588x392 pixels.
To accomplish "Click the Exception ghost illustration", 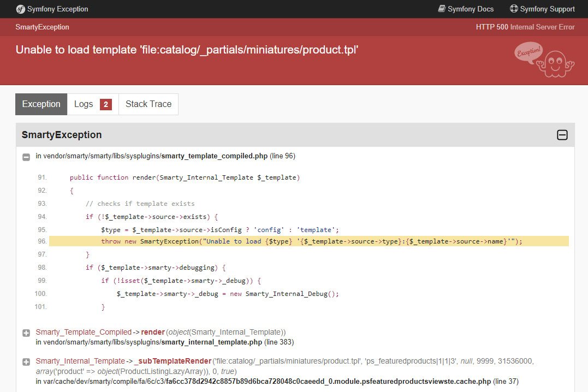I will pyautogui.click(x=544, y=60).
